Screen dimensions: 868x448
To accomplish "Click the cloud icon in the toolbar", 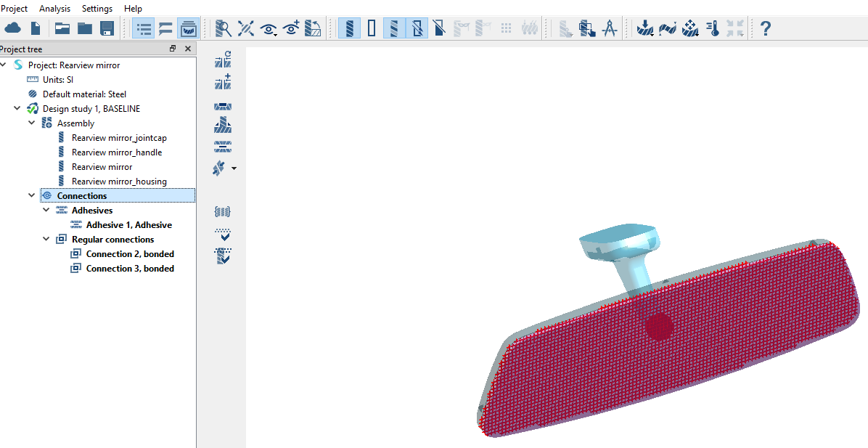I will pyautogui.click(x=13, y=29).
